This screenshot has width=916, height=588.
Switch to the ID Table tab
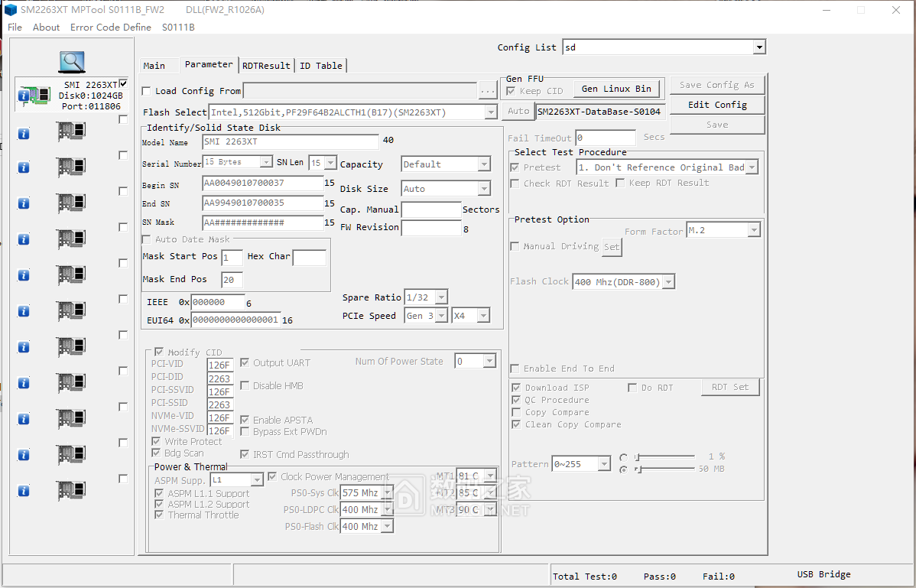click(320, 66)
